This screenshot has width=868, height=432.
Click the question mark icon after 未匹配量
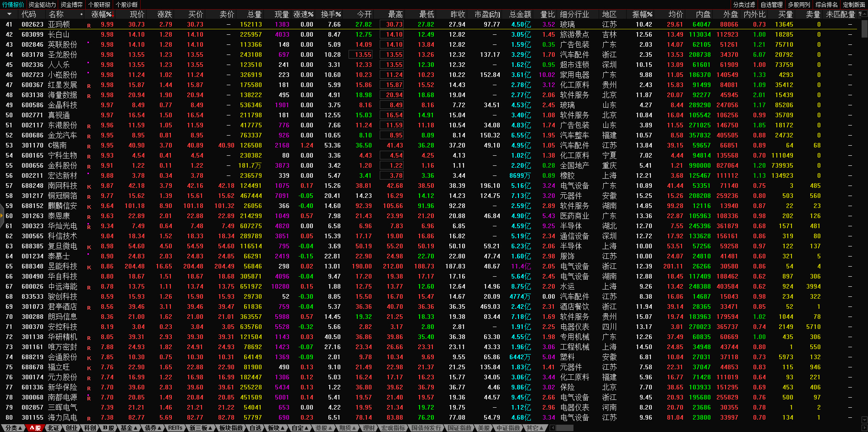(x=860, y=14)
